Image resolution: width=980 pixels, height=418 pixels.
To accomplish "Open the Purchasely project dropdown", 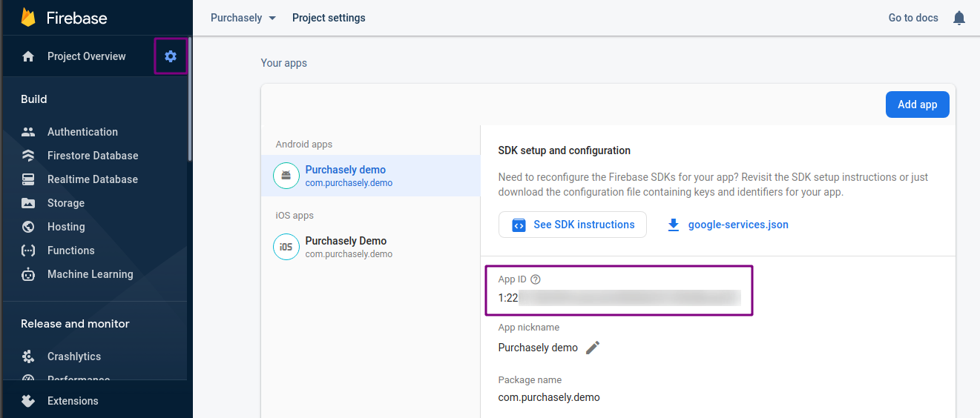I will [x=243, y=18].
